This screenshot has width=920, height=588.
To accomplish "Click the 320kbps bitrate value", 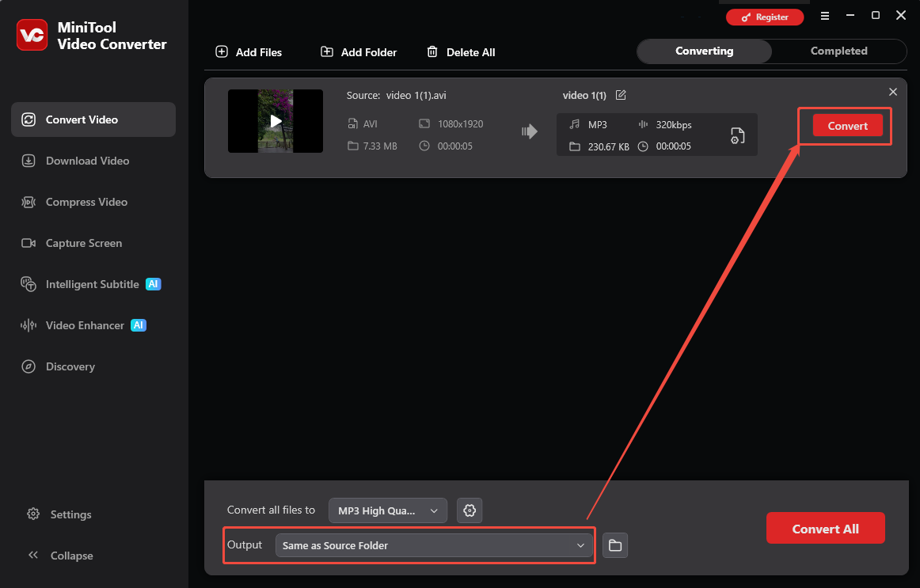I will pos(674,125).
